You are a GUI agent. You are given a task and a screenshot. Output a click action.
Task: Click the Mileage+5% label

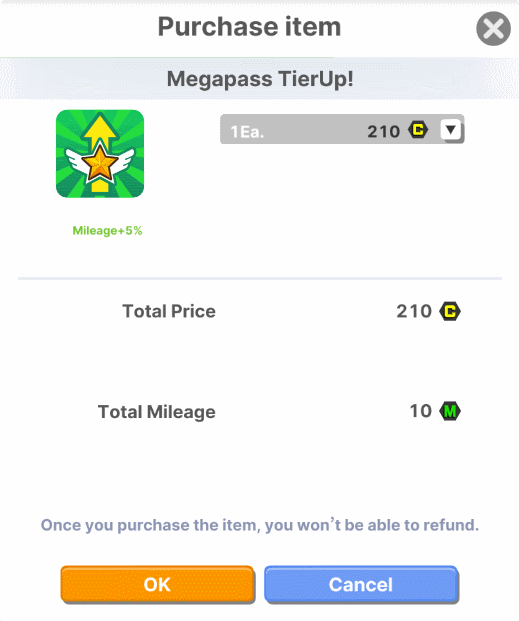(107, 230)
